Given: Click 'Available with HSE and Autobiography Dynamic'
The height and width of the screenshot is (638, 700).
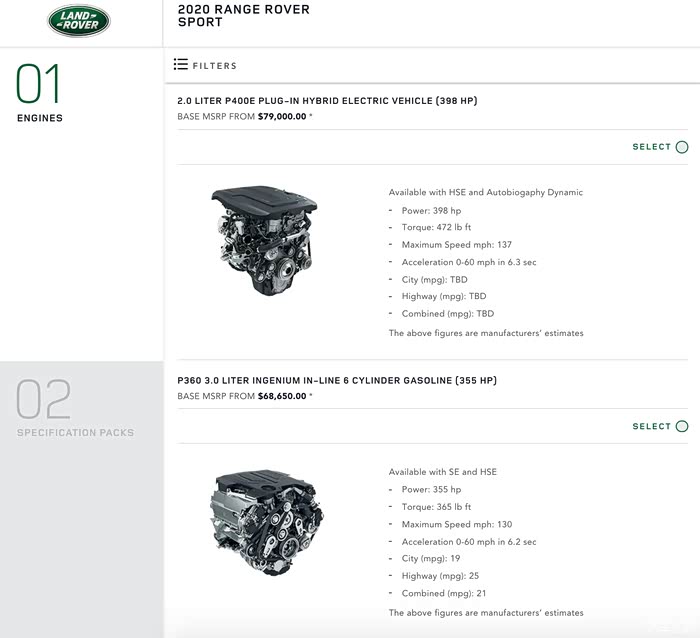Looking at the screenshot, I should (x=486, y=192).
